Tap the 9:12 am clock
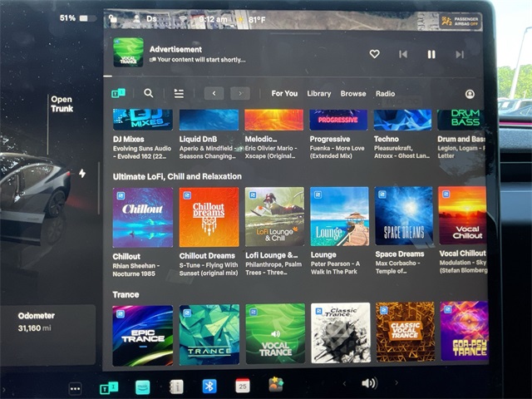The width and height of the screenshot is (532, 399). (x=213, y=19)
